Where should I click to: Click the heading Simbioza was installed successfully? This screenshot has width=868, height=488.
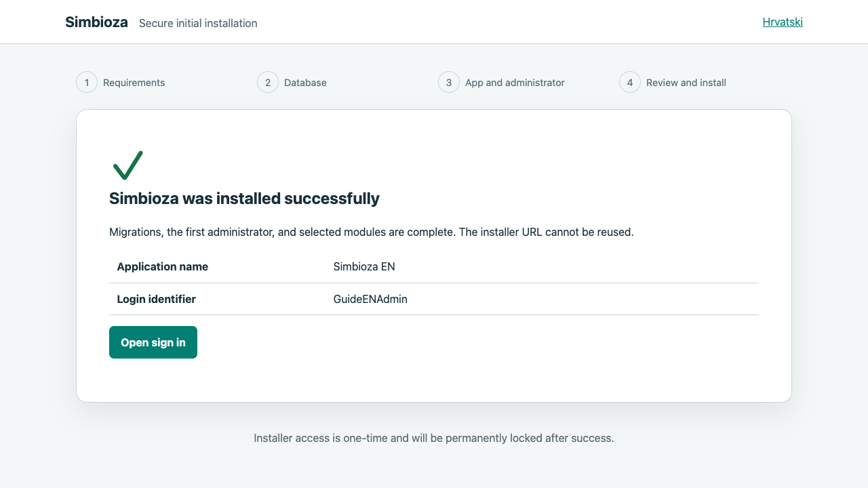click(x=244, y=199)
